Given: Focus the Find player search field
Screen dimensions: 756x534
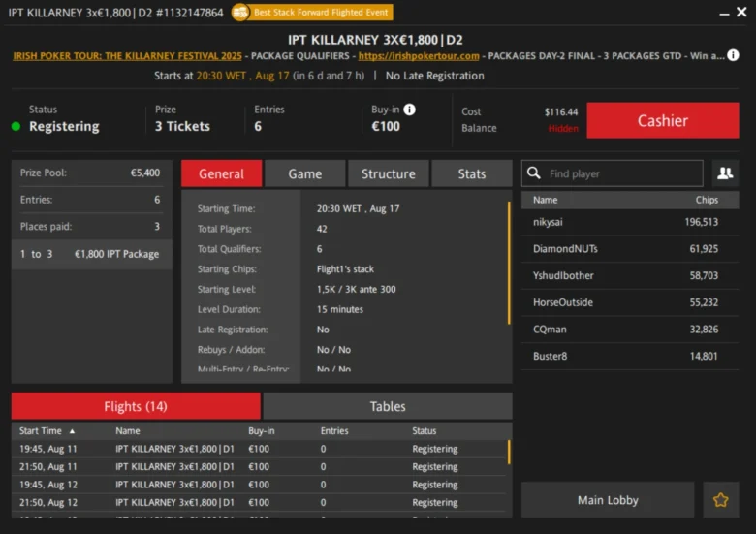Looking at the screenshot, I should pos(613,173).
